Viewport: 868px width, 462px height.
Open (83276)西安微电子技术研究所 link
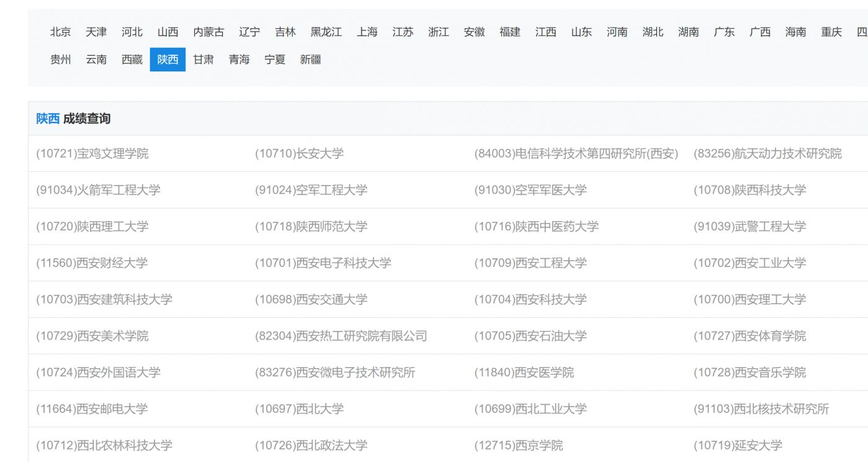click(x=335, y=373)
